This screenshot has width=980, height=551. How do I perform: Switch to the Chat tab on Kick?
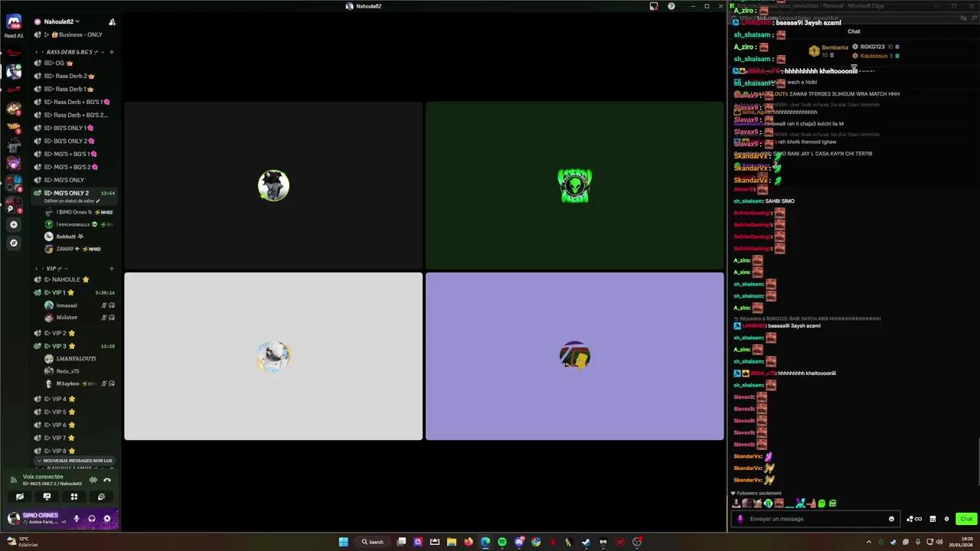pyautogui.click(x=854, y=31)
